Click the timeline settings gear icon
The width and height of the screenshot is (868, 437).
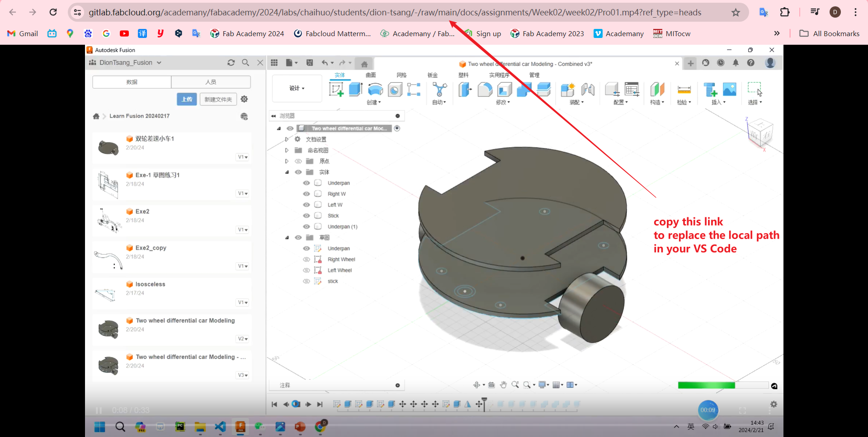click(774, 404)
